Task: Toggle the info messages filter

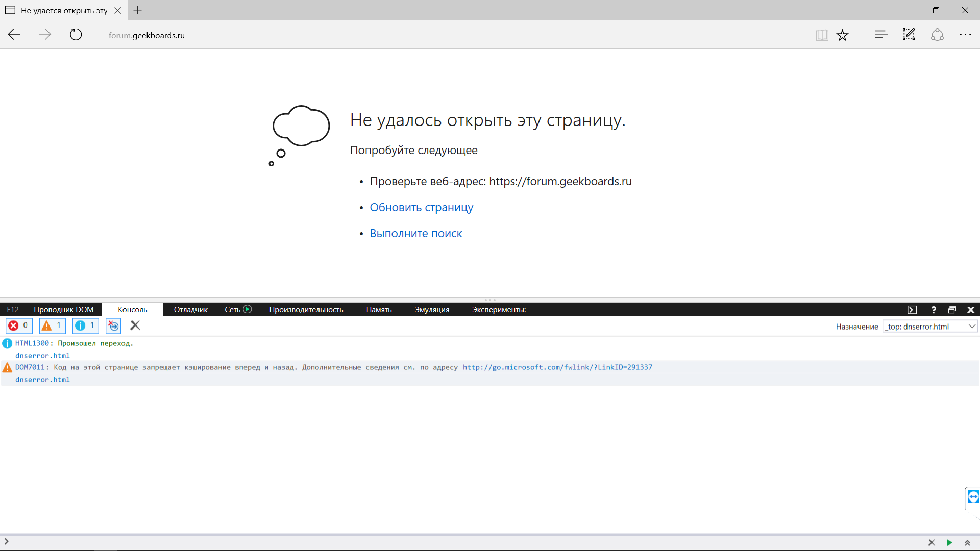Action: pos(85,325)
